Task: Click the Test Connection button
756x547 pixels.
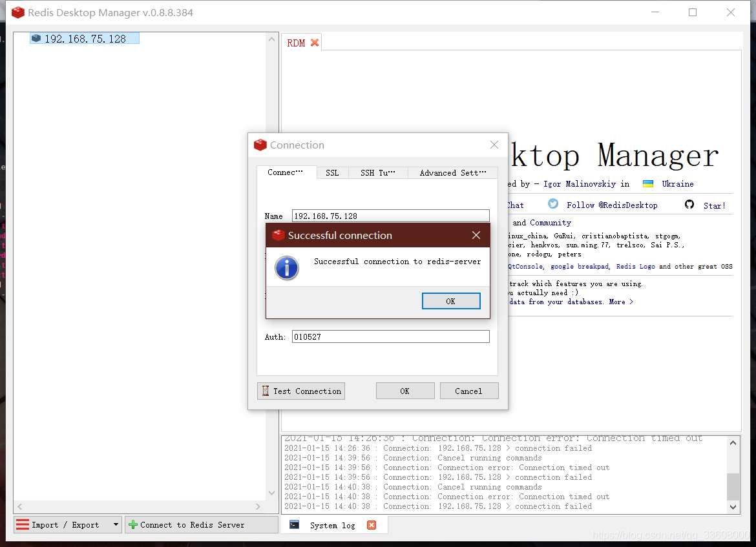Action: click(301, 391)
